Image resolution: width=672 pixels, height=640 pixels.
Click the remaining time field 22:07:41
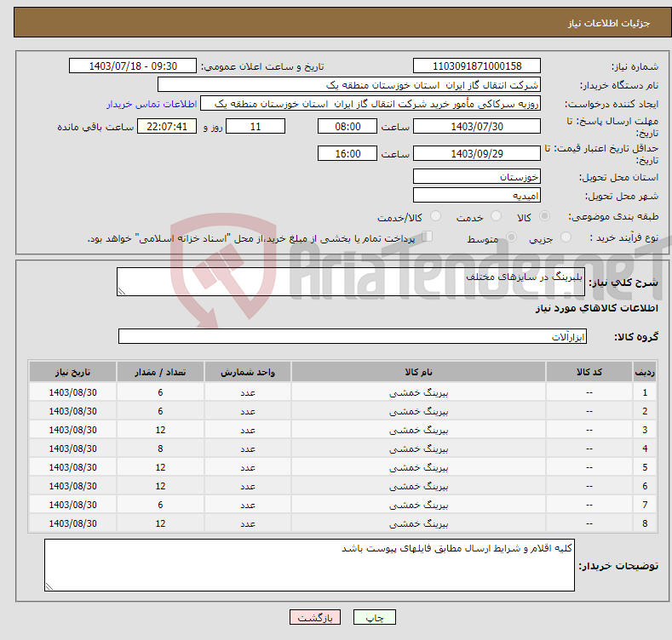coord(167,126)
